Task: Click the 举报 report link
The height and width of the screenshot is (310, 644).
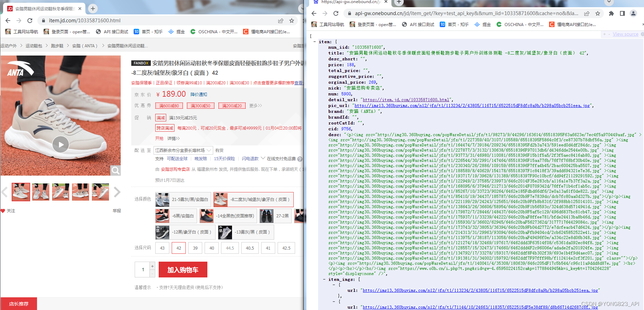Action: click(x=117, y=211)
